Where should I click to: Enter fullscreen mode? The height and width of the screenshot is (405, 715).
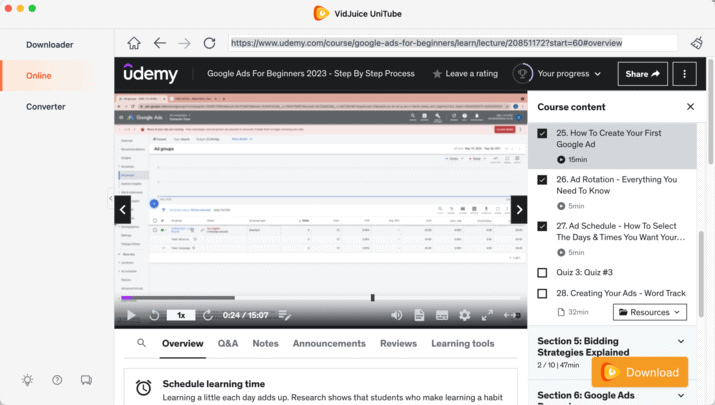tap(487, 315)
